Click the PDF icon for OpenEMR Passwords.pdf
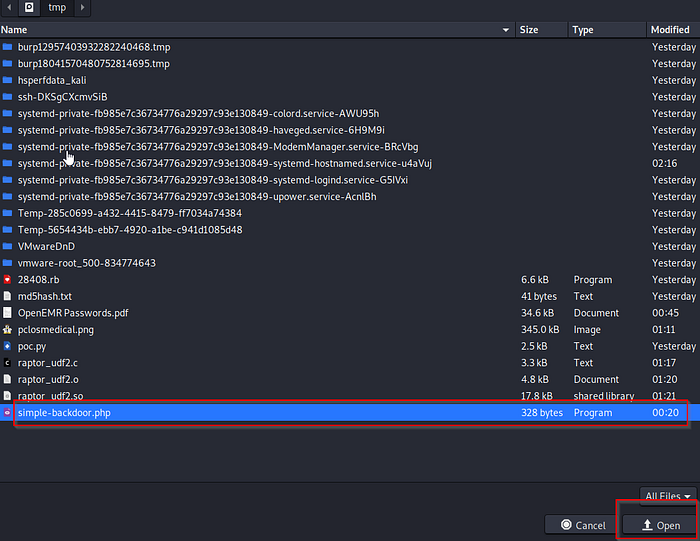 click(8, 313)
